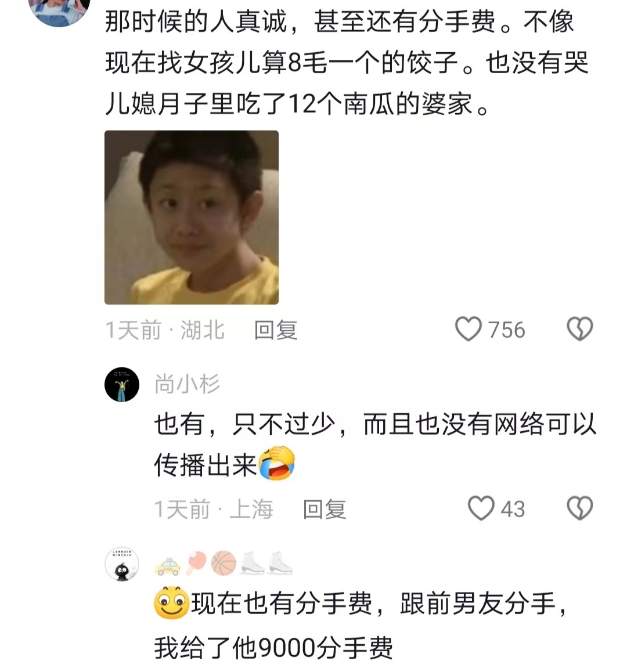Like the comment with 756 likes
The width and height of the screenshot is (627, 672).
[468, 329]
